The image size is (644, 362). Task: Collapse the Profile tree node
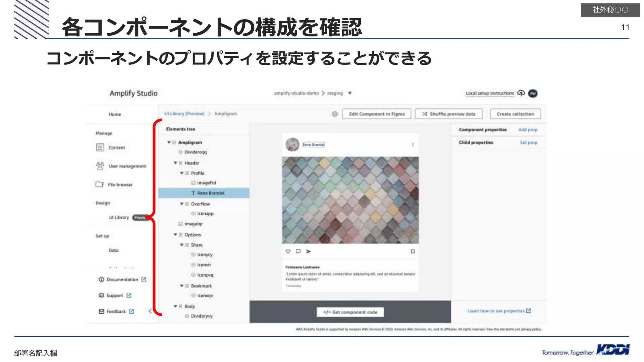click(182, 173)
